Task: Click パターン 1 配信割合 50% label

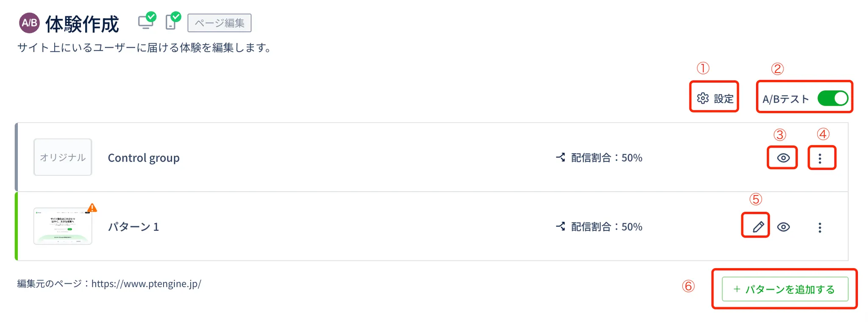Action: click(x=606, y=227)
